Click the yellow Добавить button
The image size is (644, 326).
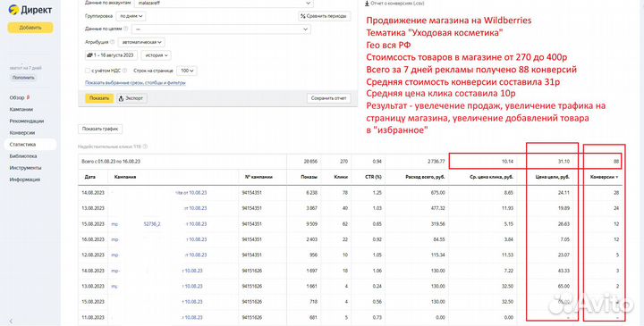coord(30,28)
